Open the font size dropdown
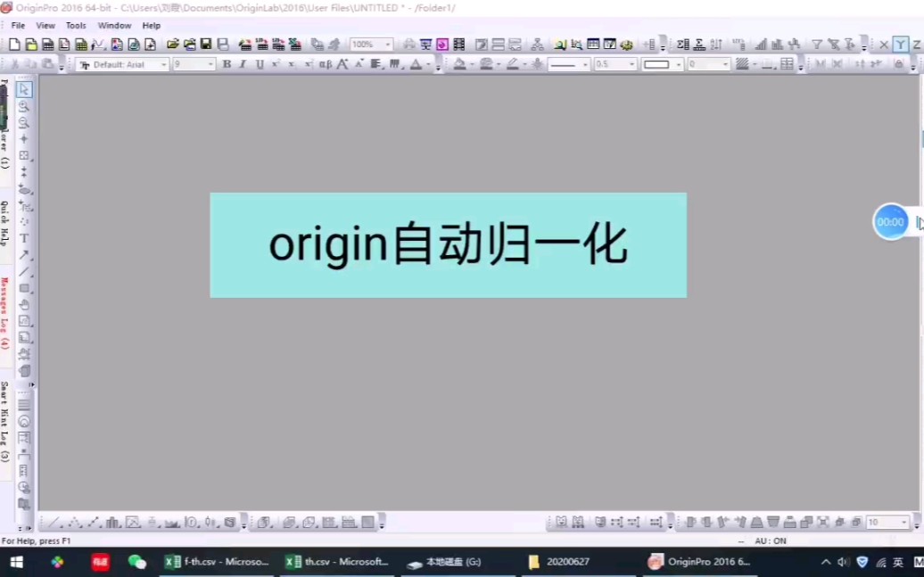924x577 pixels. coord(212,63)
